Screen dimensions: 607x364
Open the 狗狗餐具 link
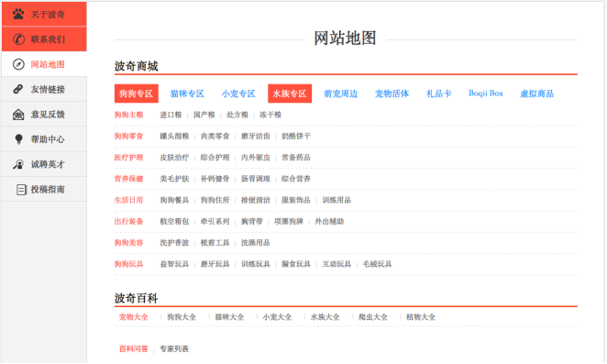point(174,200)
